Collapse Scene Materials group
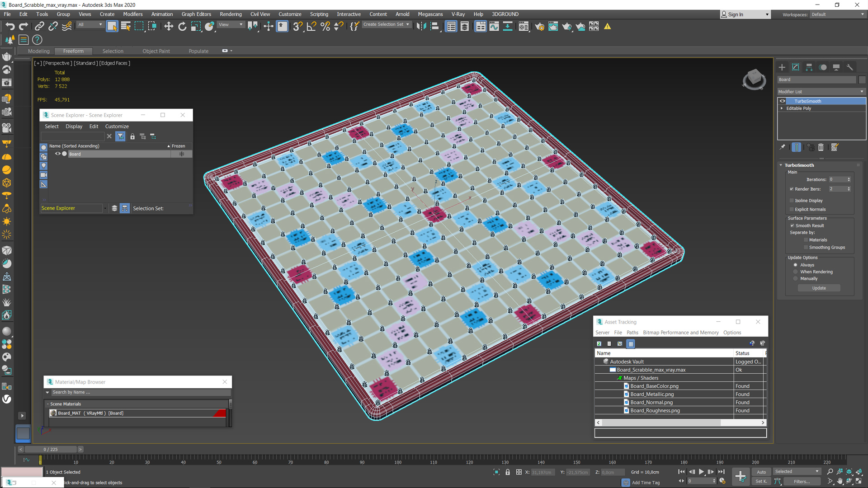 [x=47, y=404]
